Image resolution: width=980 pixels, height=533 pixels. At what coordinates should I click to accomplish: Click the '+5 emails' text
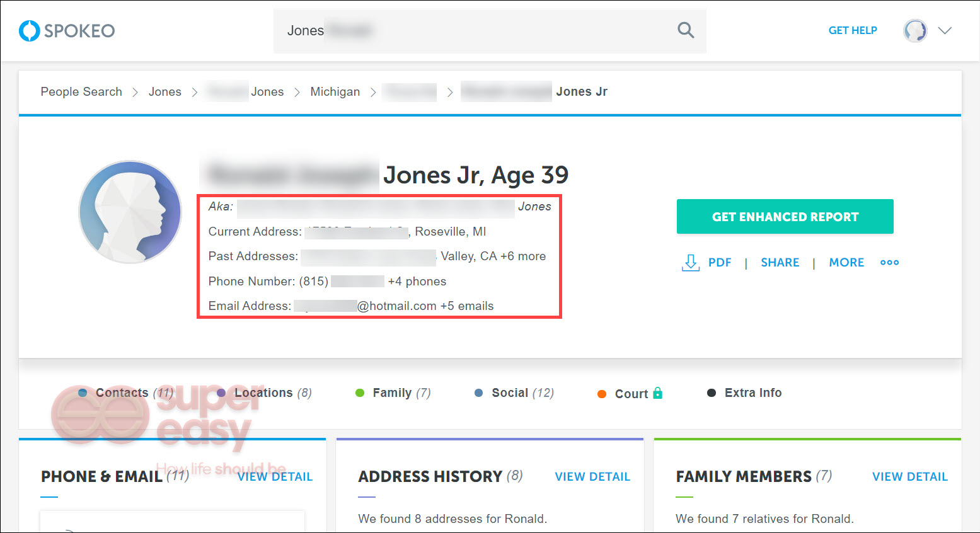click(467, 306)
